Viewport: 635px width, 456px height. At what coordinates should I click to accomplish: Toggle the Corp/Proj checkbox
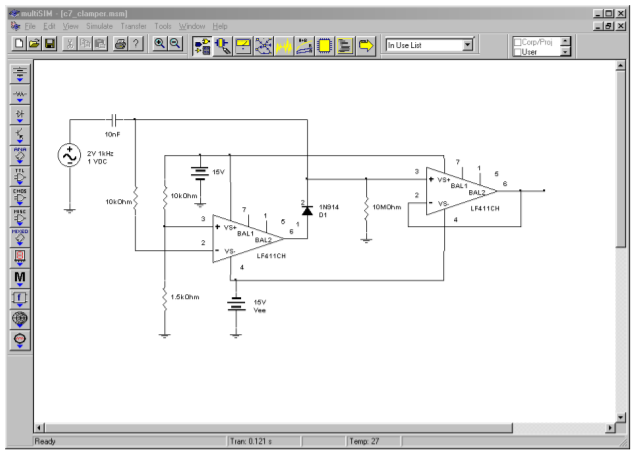point(518,41)
